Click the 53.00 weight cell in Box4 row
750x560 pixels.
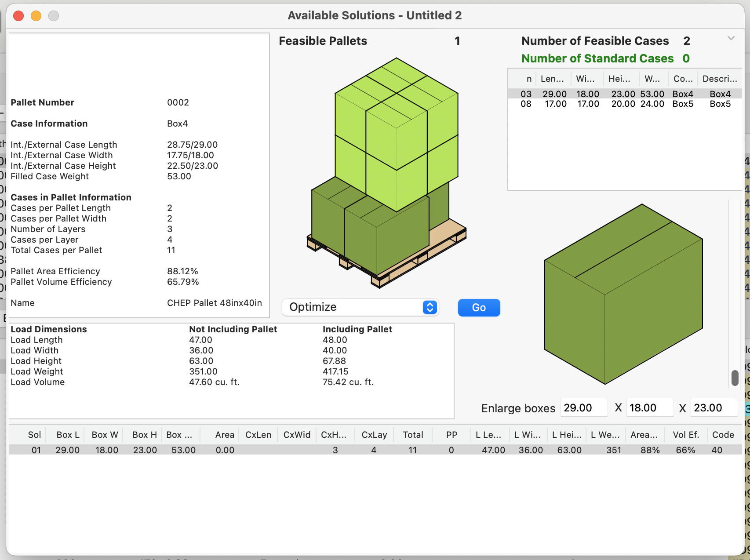(x=652, y=94)
